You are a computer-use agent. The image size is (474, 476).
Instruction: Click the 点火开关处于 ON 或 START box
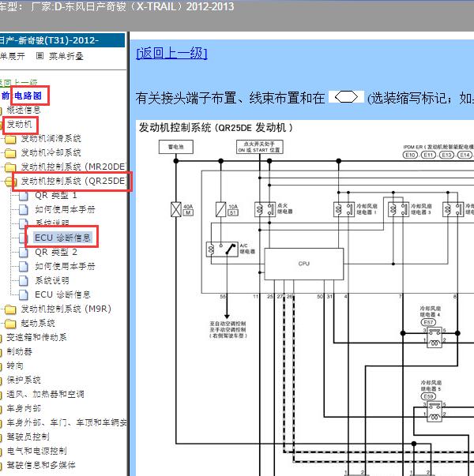pyautogui.click(x=260, y=147)
